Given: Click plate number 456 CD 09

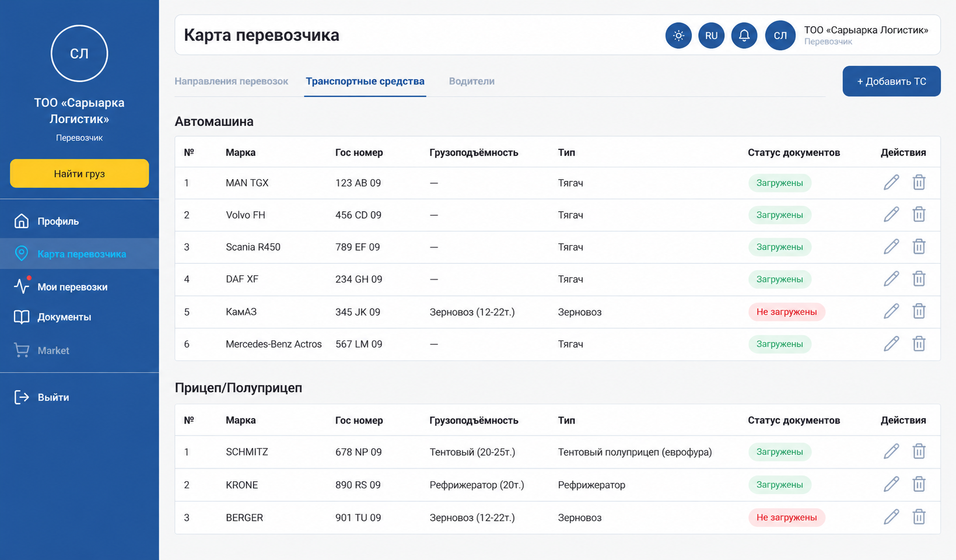Looking at the screenshot, I should tap(358, 215).
